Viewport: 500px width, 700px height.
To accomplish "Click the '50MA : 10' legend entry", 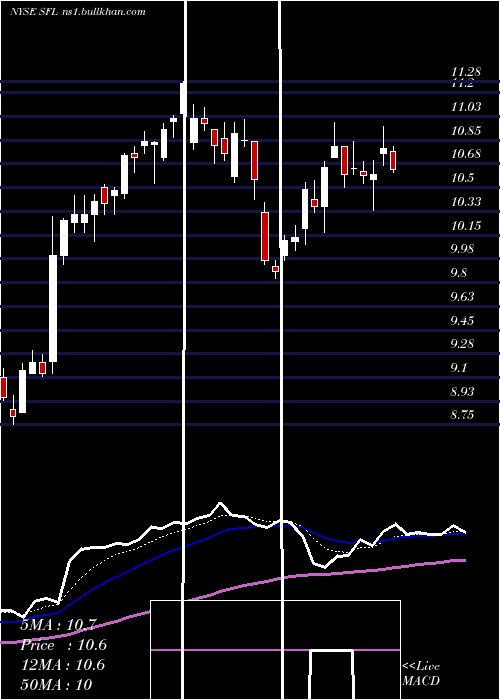I will tap(57, 684).
